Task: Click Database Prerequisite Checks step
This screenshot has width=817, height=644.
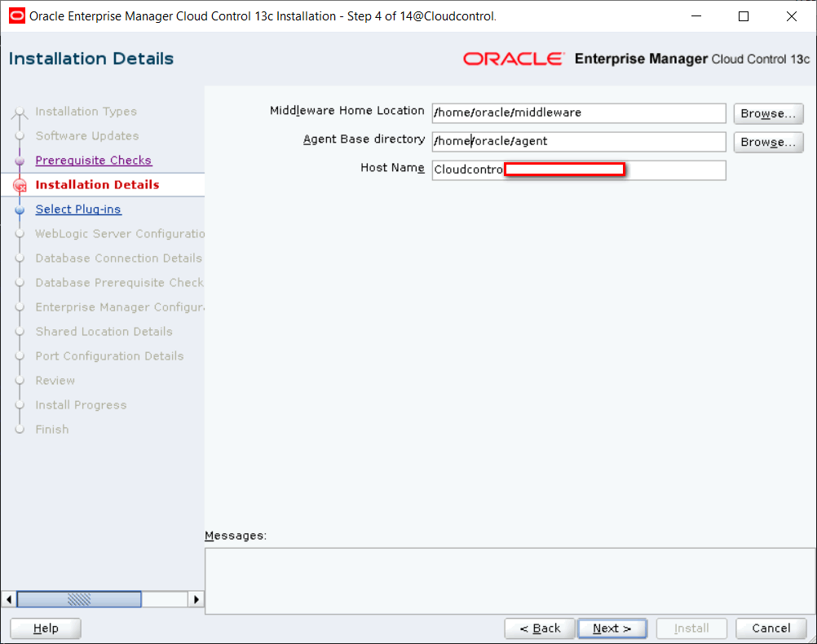Action: (x=120, y=283)
